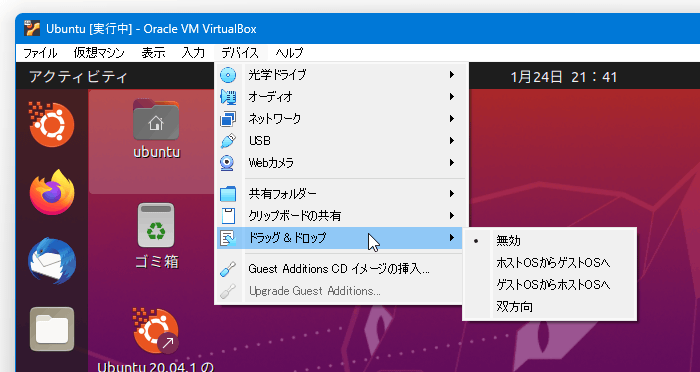700x372 pixels.
Task: Open the 入力 menu
Action: (x=193, y=53)
